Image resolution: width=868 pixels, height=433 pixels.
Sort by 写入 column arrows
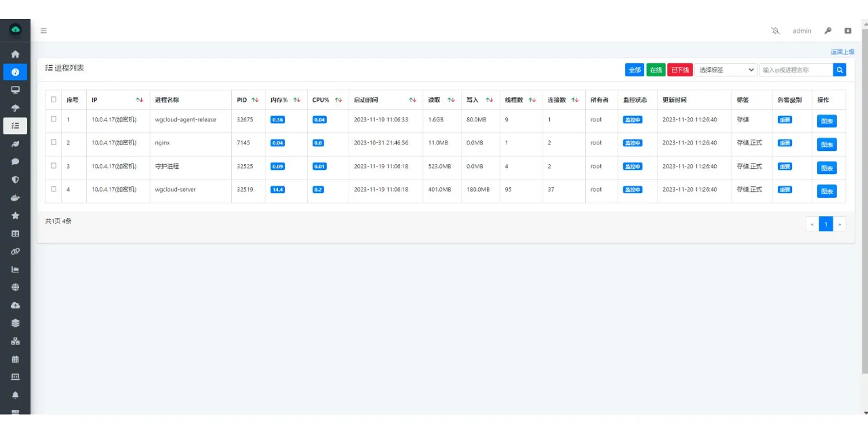point(489,100)
